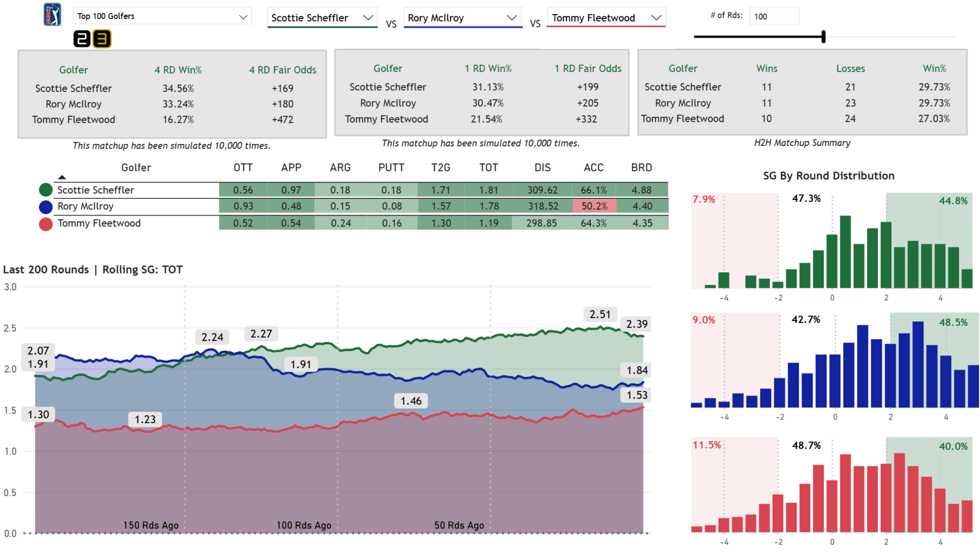Click the PGA Tour logo
The height and width of the screenshot is (552, 980).
pos(52,14)
